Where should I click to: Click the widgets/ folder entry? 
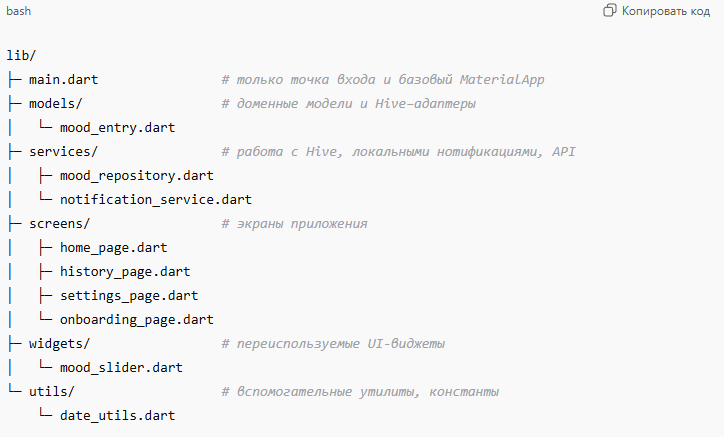pyautogui.click(x=59, y=343)
